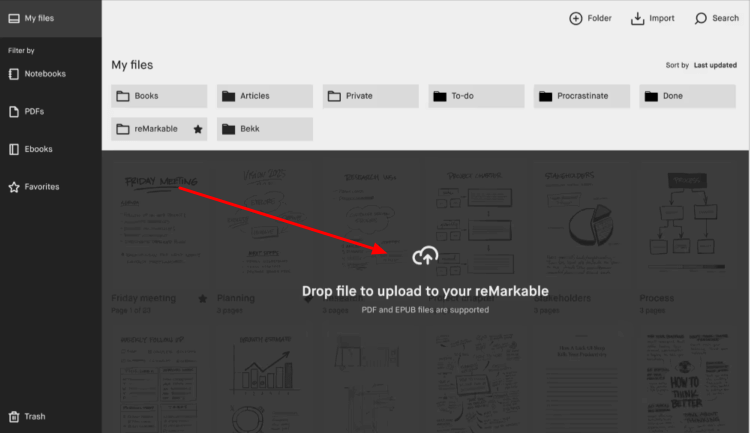The height and width of the screenshot is (433, 750).
Task: Open the Private folder
Action: click(x=371, y=96)
